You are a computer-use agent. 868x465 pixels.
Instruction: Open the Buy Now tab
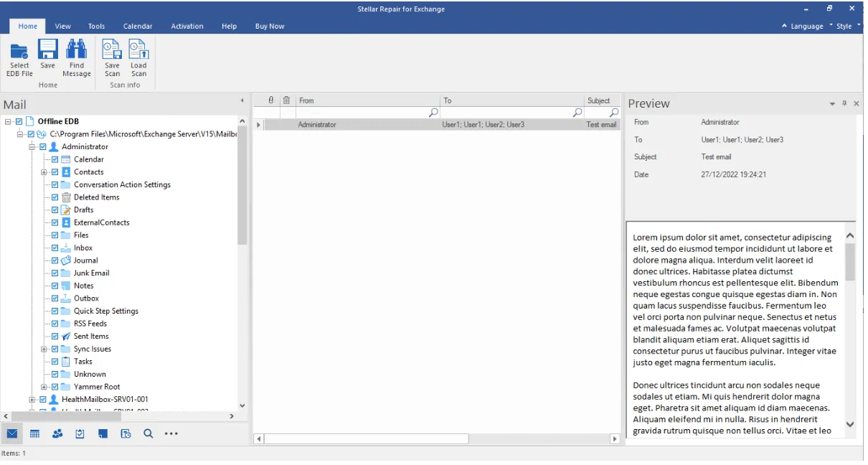(270, 26)
